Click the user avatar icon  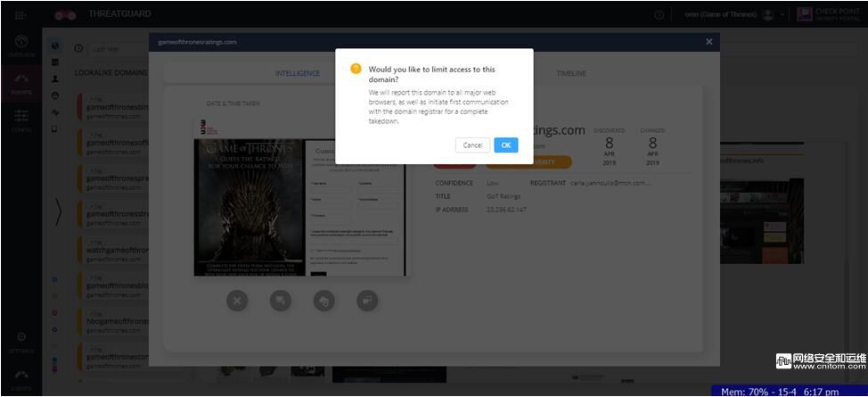pos(767,15)
